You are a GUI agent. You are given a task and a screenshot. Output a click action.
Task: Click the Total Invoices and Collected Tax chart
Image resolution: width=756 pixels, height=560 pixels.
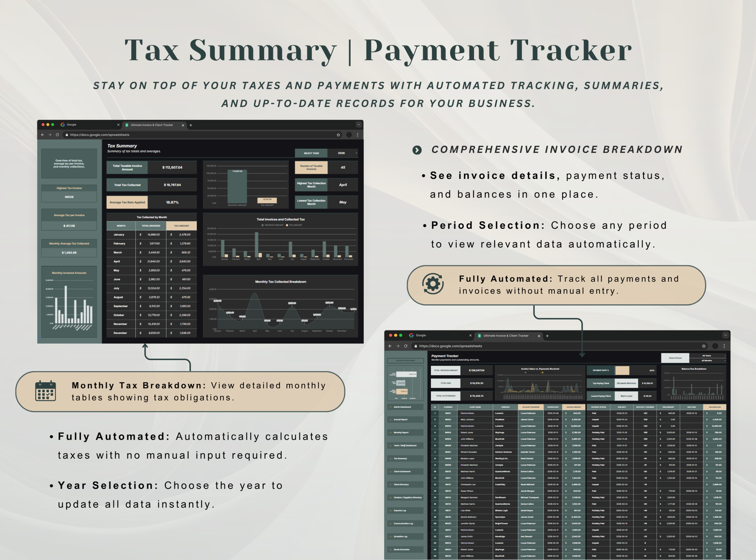[x=281, y=240]
